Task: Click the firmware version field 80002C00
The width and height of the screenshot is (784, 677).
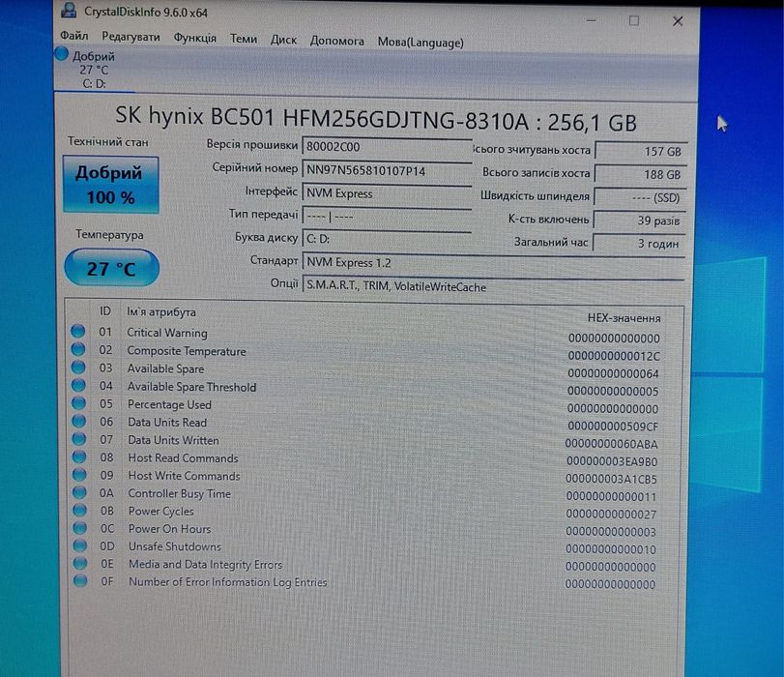Action: [x=387, y=147]
